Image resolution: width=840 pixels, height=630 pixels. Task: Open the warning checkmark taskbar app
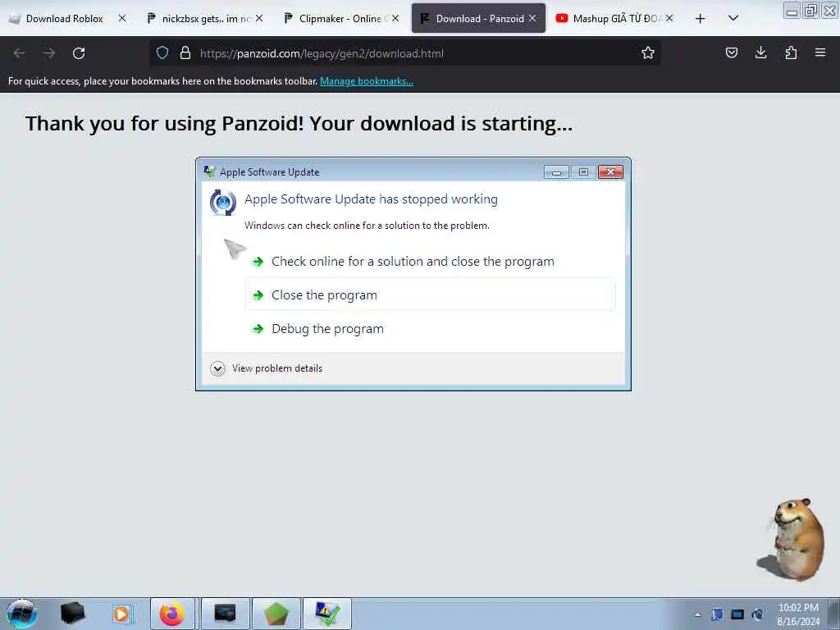pyautogui.click(x=326, y=614)
